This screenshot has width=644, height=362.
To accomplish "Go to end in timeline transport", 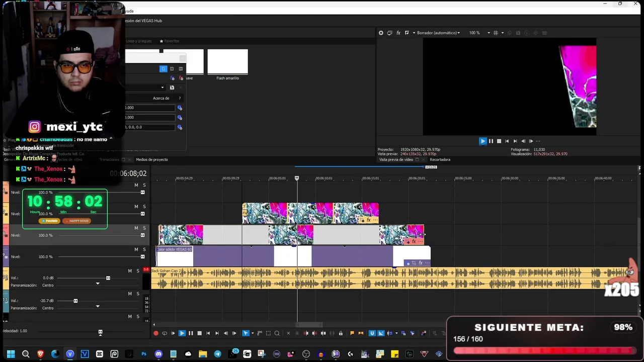I will pos(217,333).
